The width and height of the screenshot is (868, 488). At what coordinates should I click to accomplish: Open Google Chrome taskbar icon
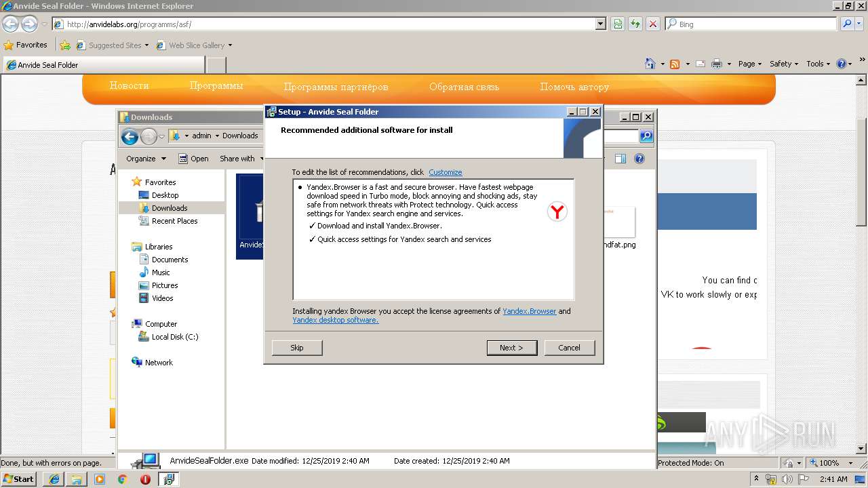pyautogui.click(x=122, y=479)
